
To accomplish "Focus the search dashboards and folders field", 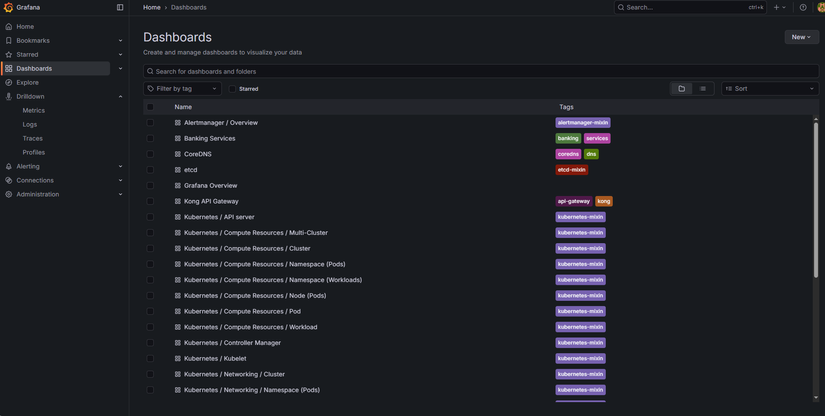I will (x=480, y=71).
